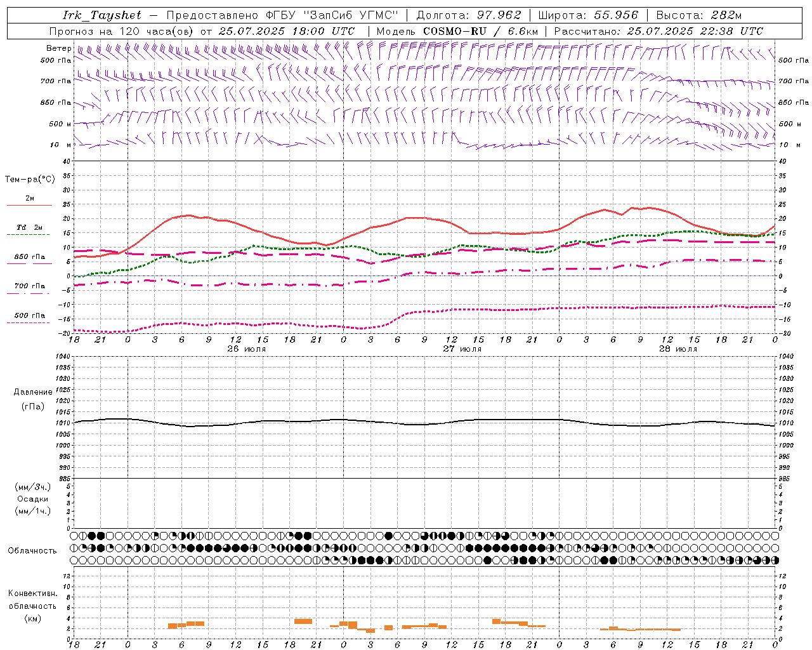Click the "Модель COSMO-RU / 6.6км" label
812x650 pixels.
click(457, 31)
